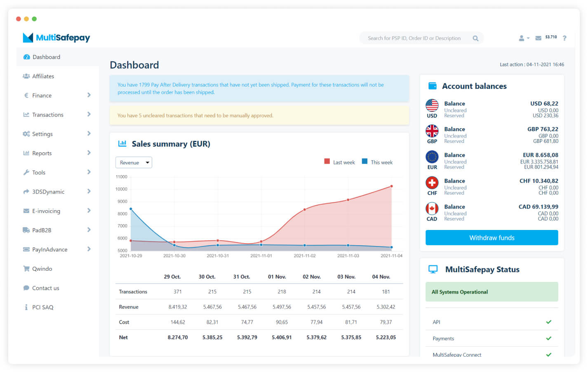Click the GBP flag icon
The image size is (588, 372).
432,131
